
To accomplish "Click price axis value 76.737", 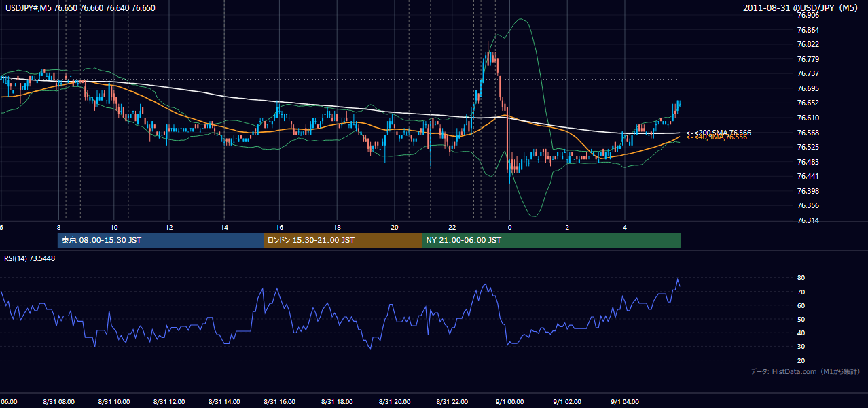I will tap(808, 73).
